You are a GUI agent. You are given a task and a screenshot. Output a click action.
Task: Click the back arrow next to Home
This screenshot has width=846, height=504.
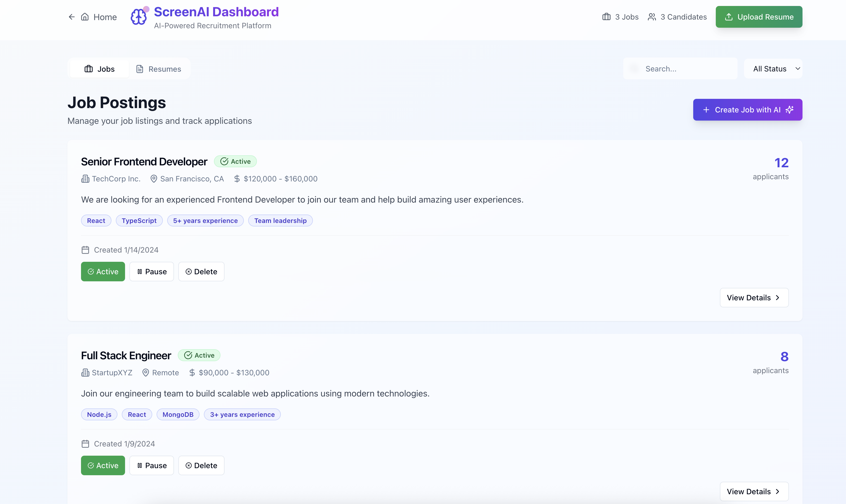tap(71, 17)
